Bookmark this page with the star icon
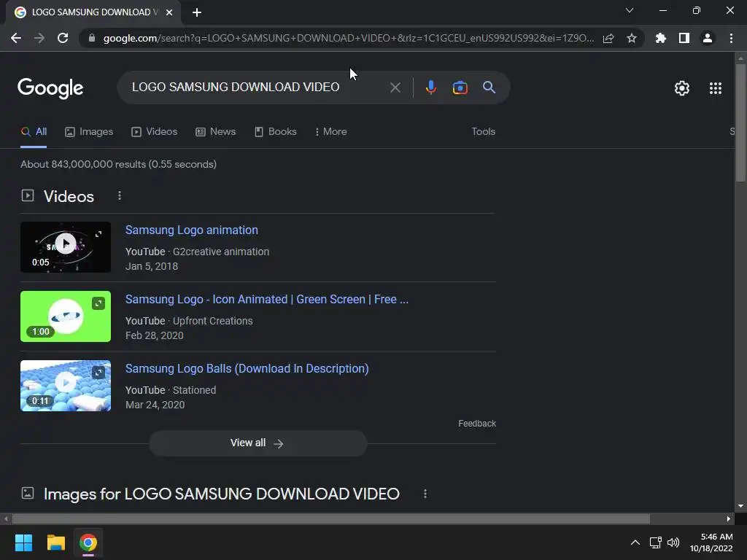The image size is (747, 560). pyautogui.click(x=632, y=38)
